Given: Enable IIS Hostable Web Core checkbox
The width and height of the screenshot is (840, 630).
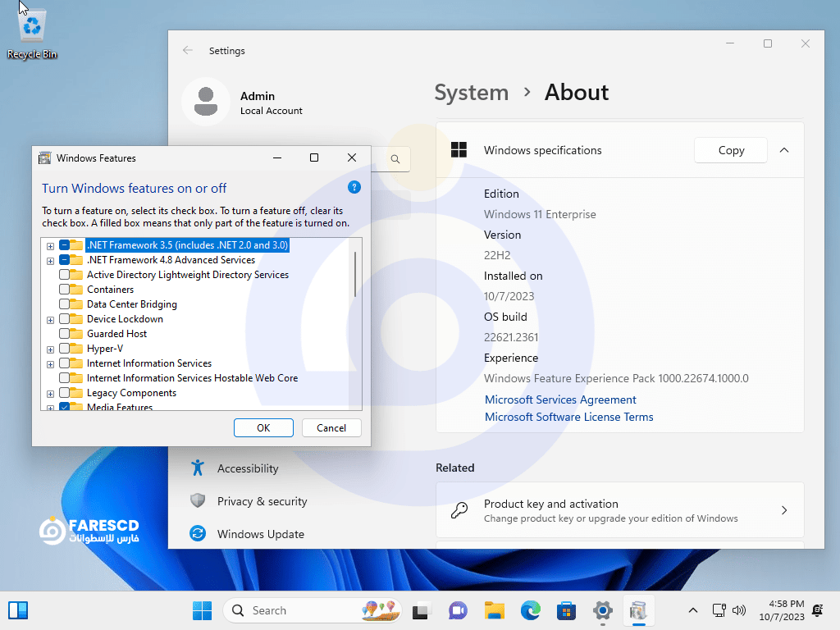Looking at the screenshot, I should point(64,378).
